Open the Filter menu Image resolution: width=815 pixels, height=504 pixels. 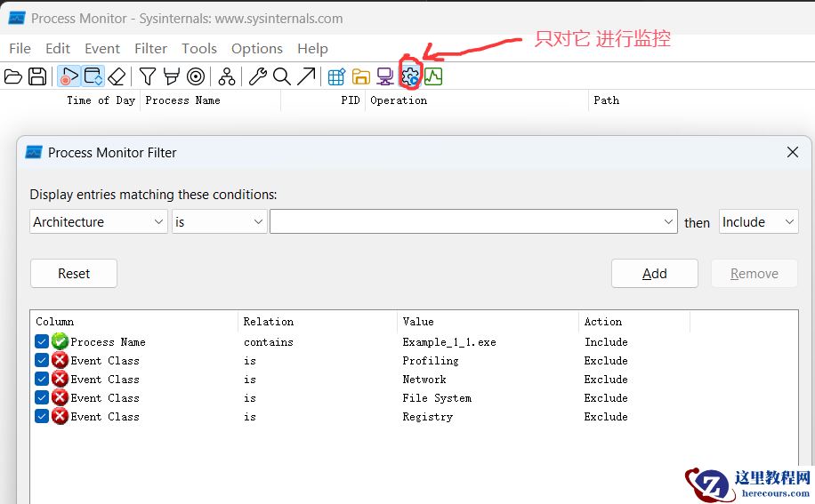point(150,49)
